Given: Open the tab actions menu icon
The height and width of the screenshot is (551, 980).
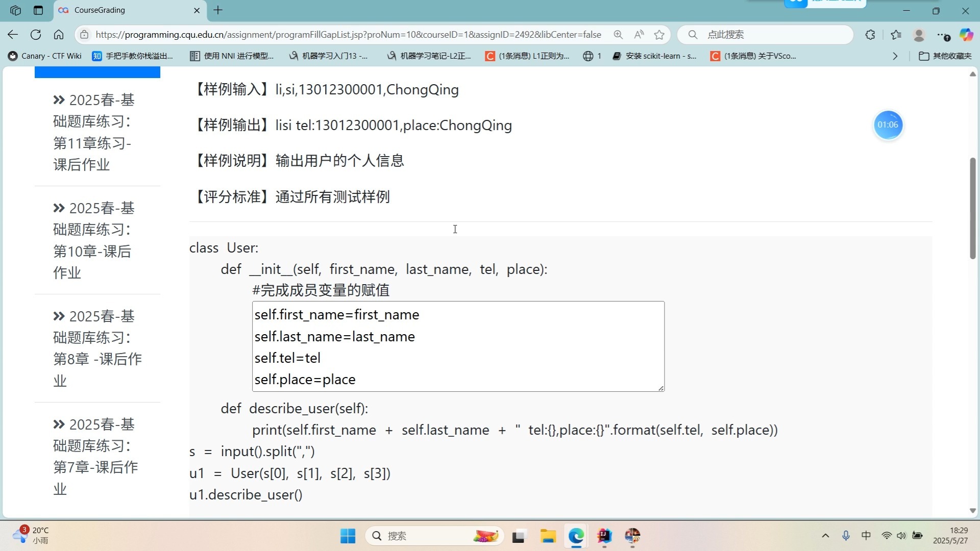Looking at the screenshot, I should [x=38, y=10].
